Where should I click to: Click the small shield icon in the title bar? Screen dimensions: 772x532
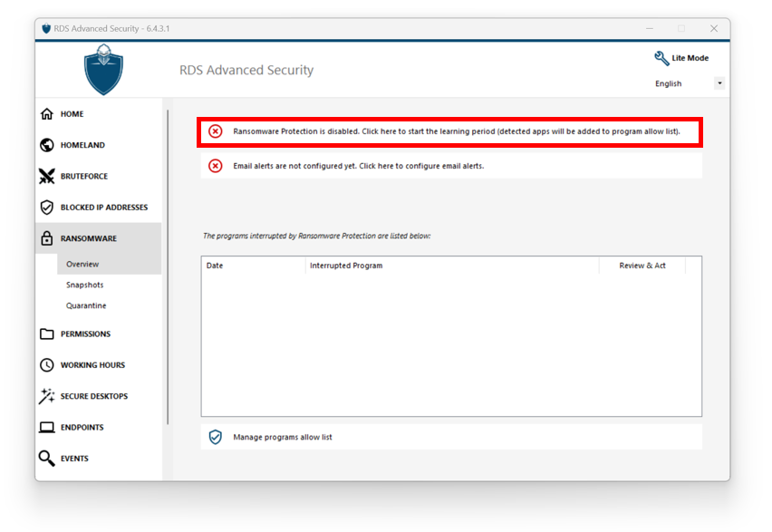pos(46,29)
